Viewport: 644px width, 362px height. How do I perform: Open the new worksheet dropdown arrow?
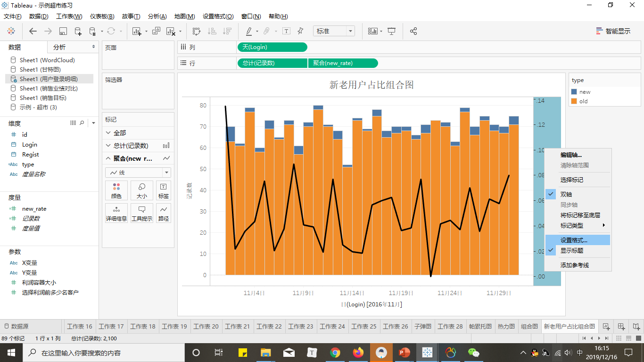click(x=146, y=32)
